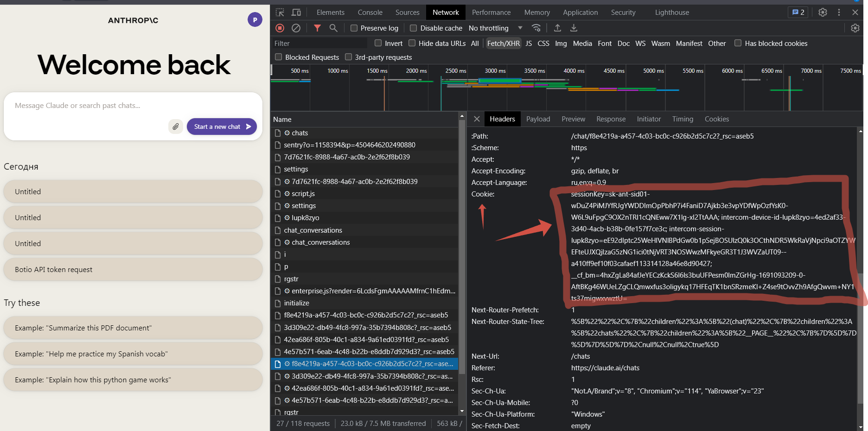Open the 'Botio API token request' conversation
This screenshot has height=431, width=868.
(133, 269)
